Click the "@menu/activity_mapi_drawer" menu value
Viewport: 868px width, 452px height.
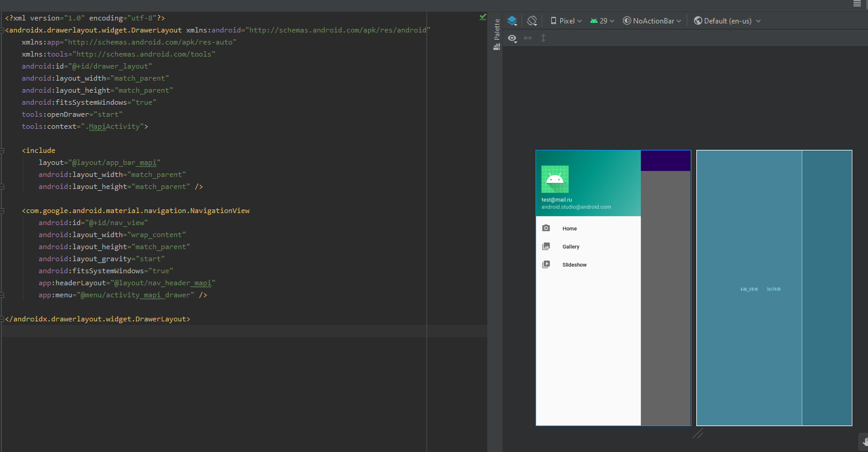pos(136,295)
